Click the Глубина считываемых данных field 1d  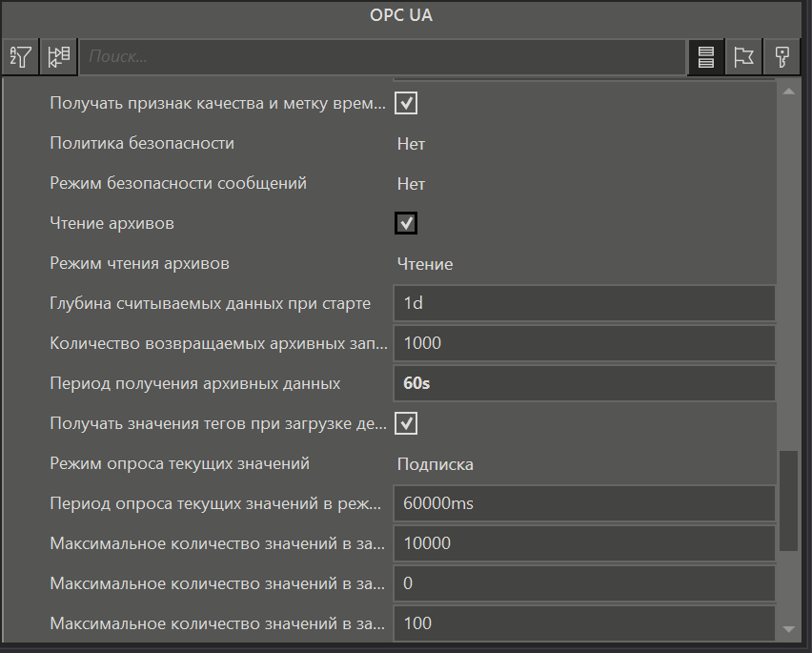(583, 304)
